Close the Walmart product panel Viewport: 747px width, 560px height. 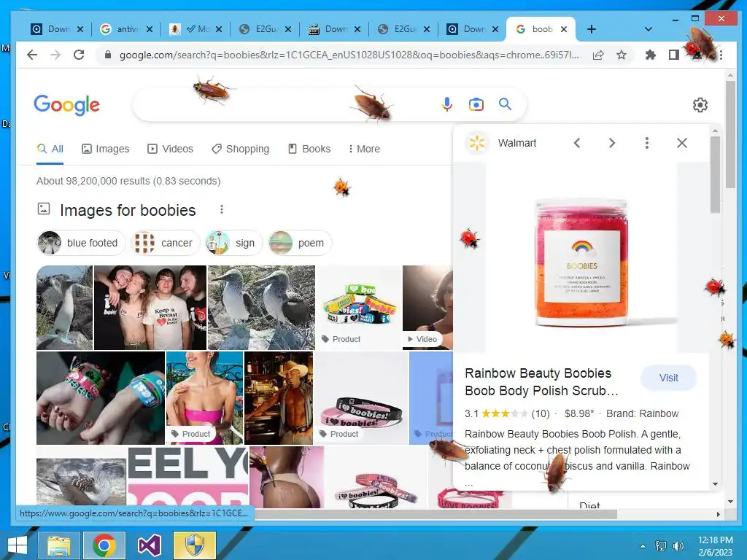[x=682, y=143]
